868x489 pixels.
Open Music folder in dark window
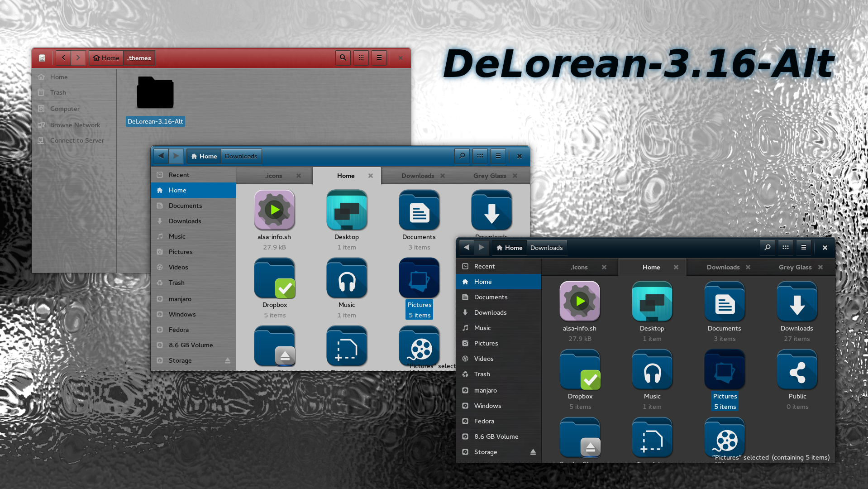(x=652, y=369)
